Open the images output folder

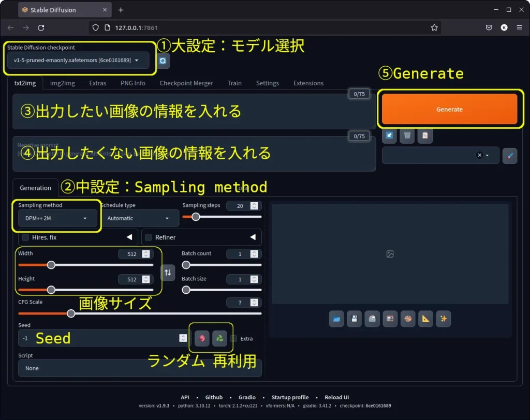[336, 319]
